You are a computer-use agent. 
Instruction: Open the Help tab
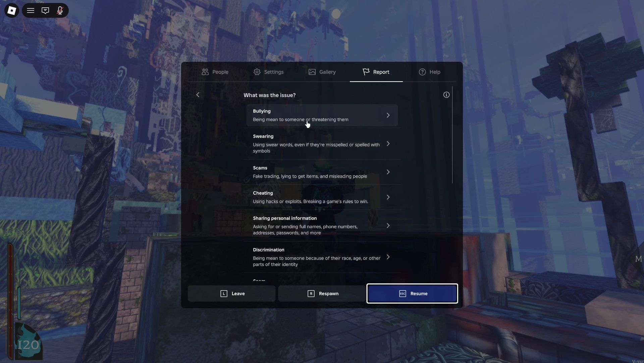click(x=429, y=72)
